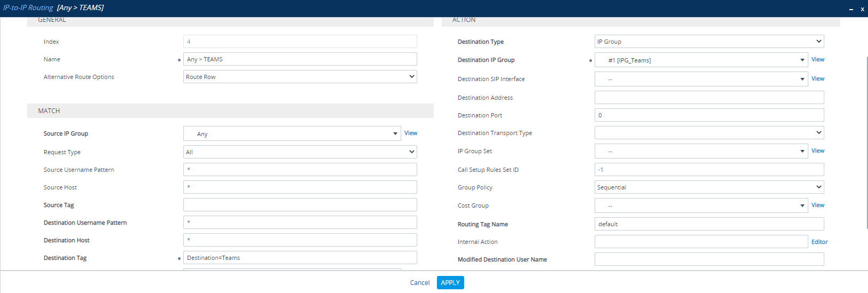Viewport: 868px width, 293px height.
Task: Click the Name input field
Action: coord(299,59)
